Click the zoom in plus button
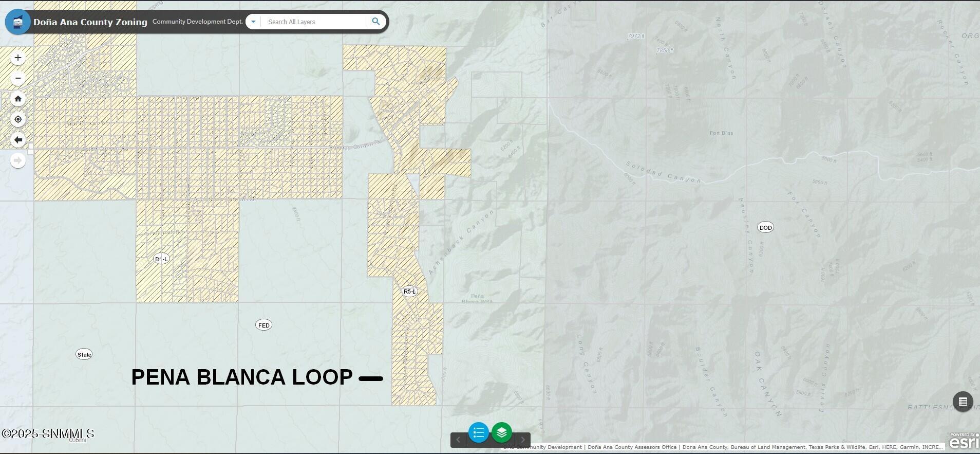 18,58
